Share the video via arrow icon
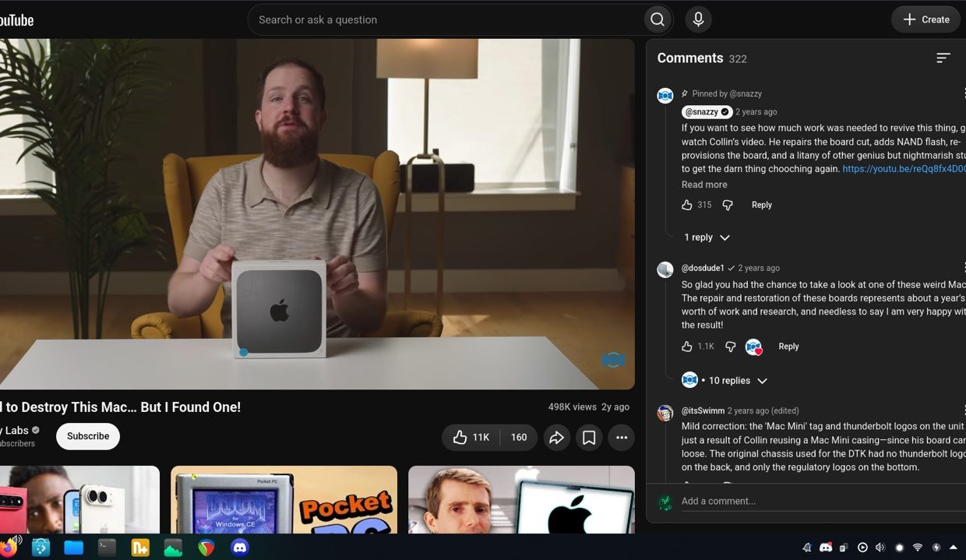 pos(556,438)
